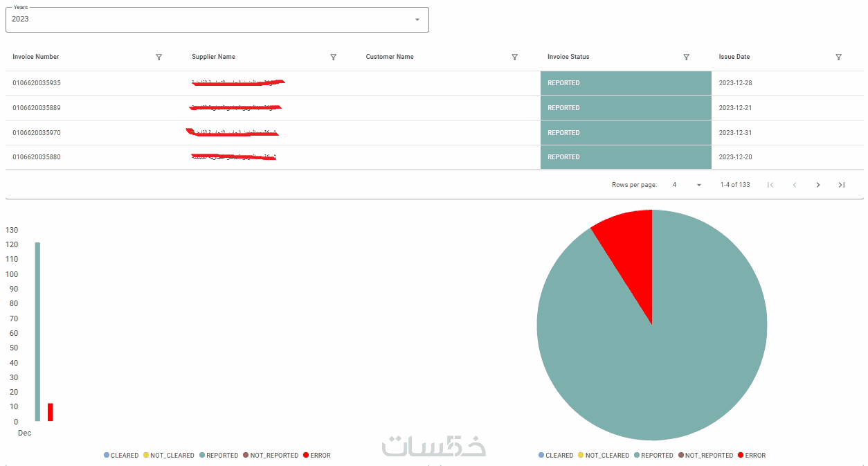Toggle REPORTED series in bar chart legend
The height and width of the screenshot is (466, 868).
(219, 456)
